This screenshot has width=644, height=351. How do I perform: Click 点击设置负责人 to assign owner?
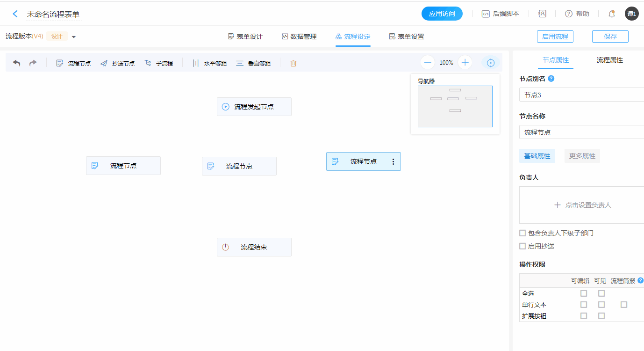[582, 205]
